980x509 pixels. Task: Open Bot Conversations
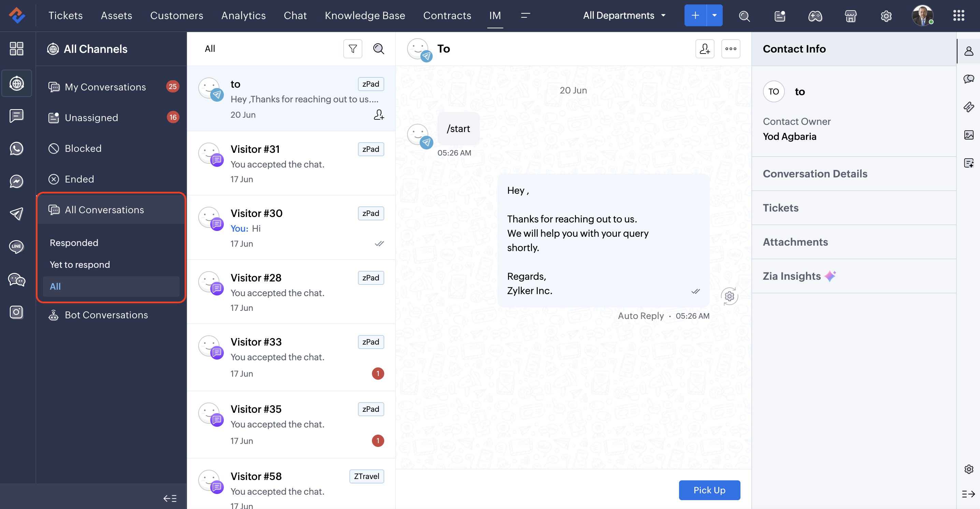click(111, 315)
